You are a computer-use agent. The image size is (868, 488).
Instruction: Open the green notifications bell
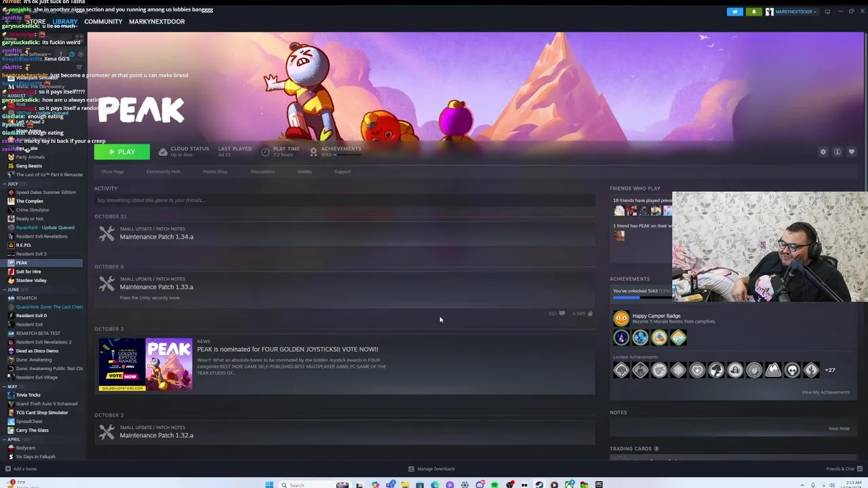[754, 12]
